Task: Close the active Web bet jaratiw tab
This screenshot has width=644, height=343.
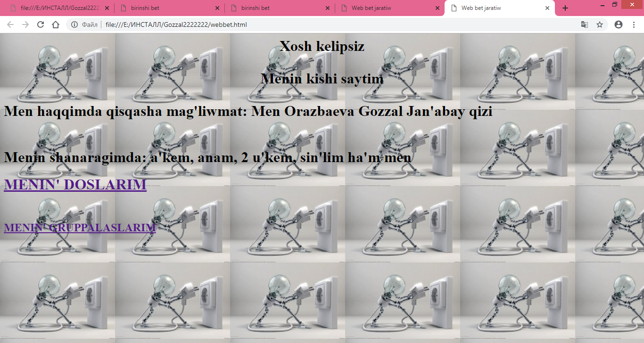Action: [547, 8]
